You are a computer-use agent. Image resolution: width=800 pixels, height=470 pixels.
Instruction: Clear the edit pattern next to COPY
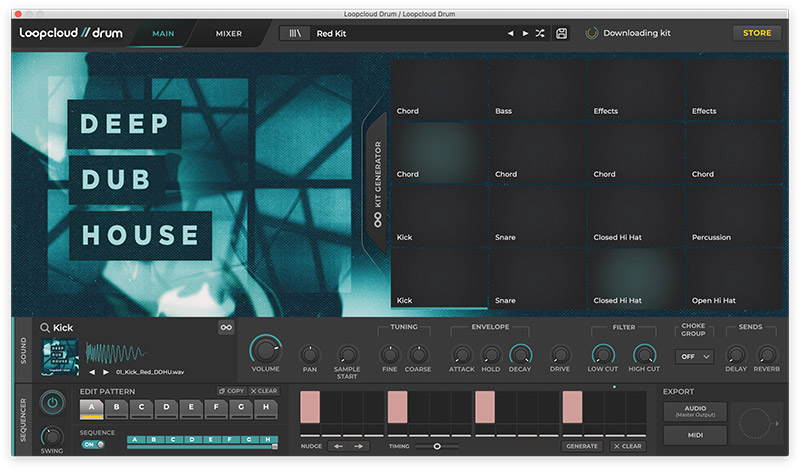[264, 391]
